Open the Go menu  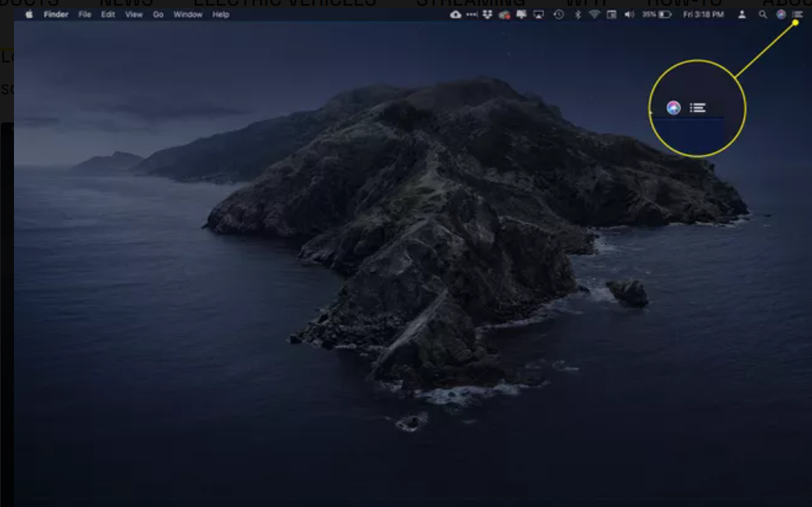pyautogui.click(x=158, y=15)
